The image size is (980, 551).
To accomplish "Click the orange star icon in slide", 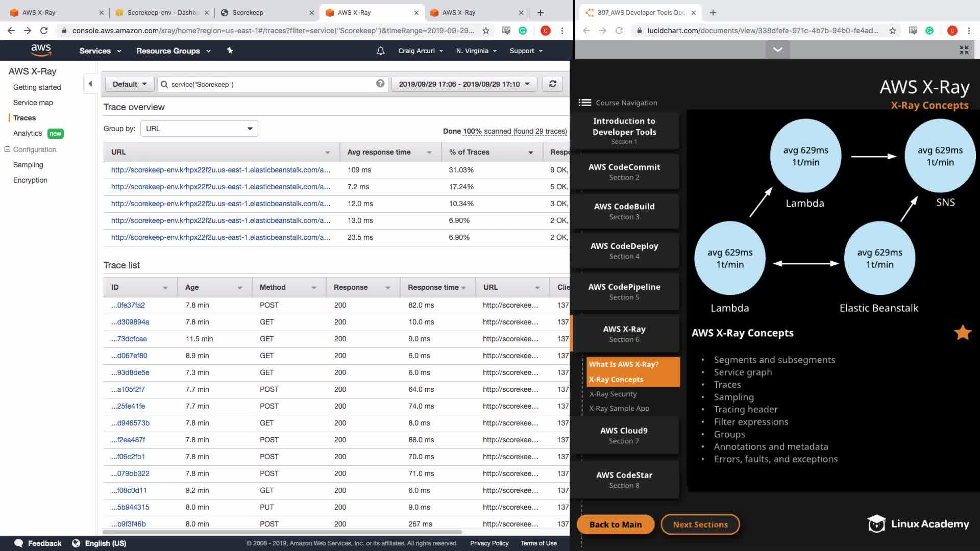I will (962, 333).
